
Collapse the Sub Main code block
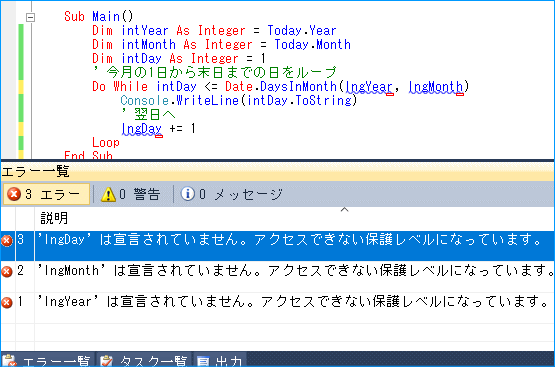point(31,17)
